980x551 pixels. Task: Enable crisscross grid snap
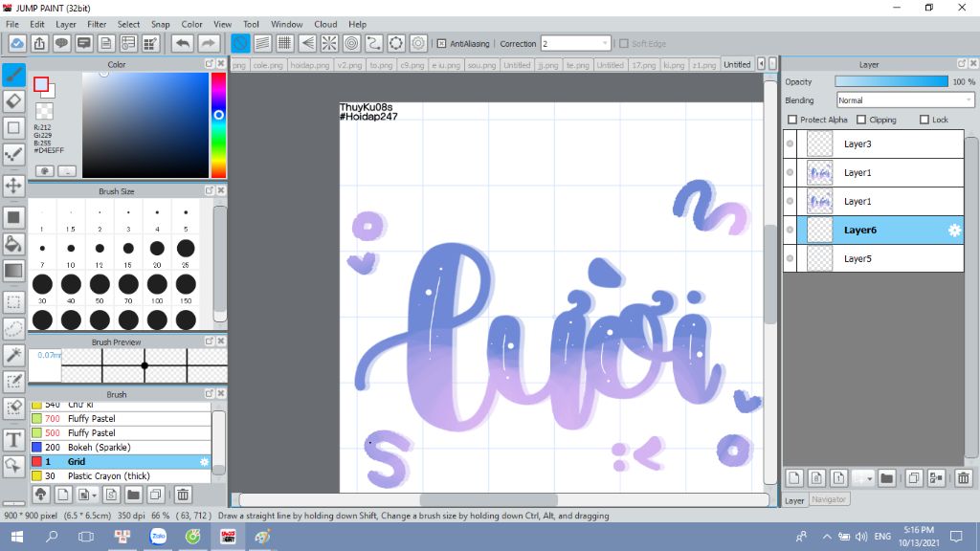point(284,43)
